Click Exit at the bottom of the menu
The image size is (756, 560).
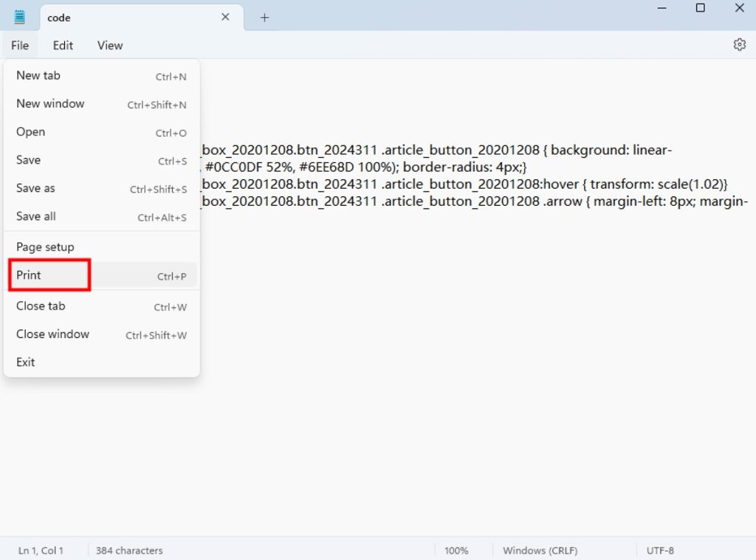pos(25,362)
